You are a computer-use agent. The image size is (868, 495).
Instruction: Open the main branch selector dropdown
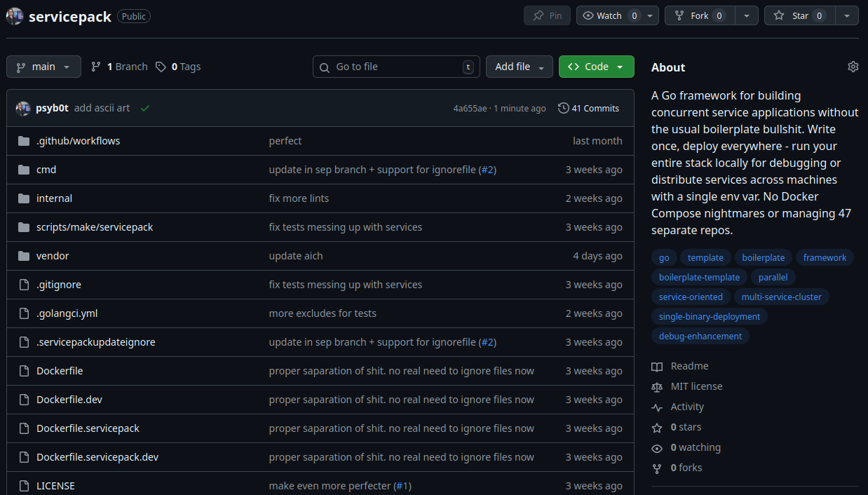pyautogui.click(x=43, y=66)
